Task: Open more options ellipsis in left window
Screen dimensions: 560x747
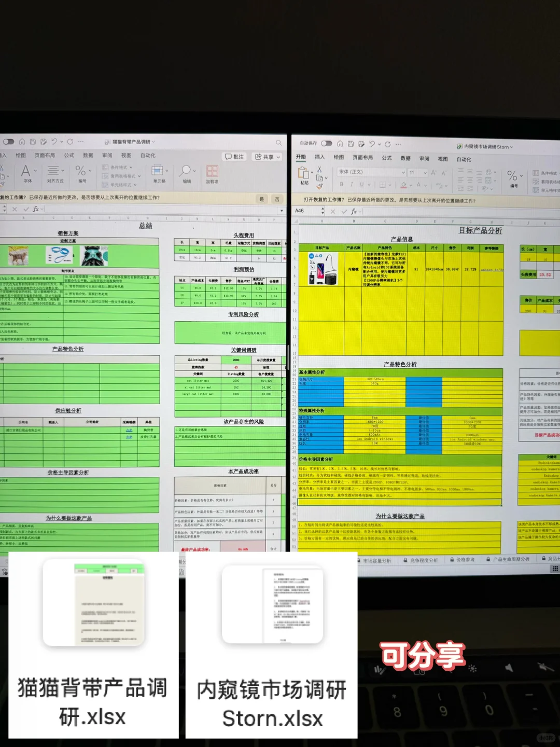Action: [x=81, y=141]
